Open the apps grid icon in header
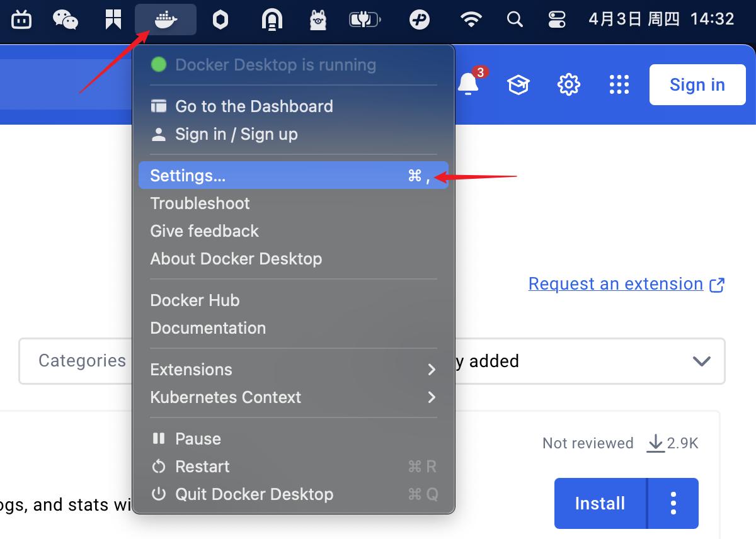The width and height of the screenshot is (756, 539). [619, 84]
